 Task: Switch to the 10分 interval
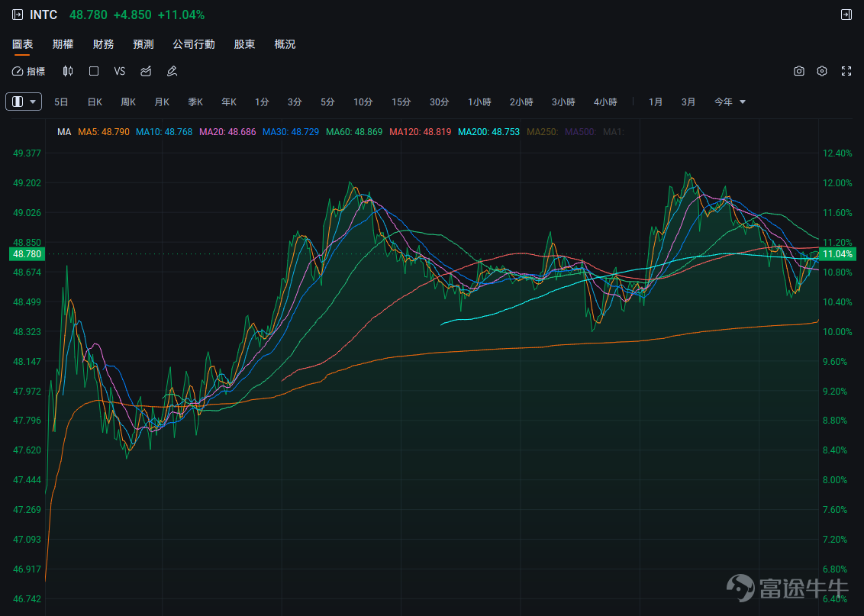[363, 102]
